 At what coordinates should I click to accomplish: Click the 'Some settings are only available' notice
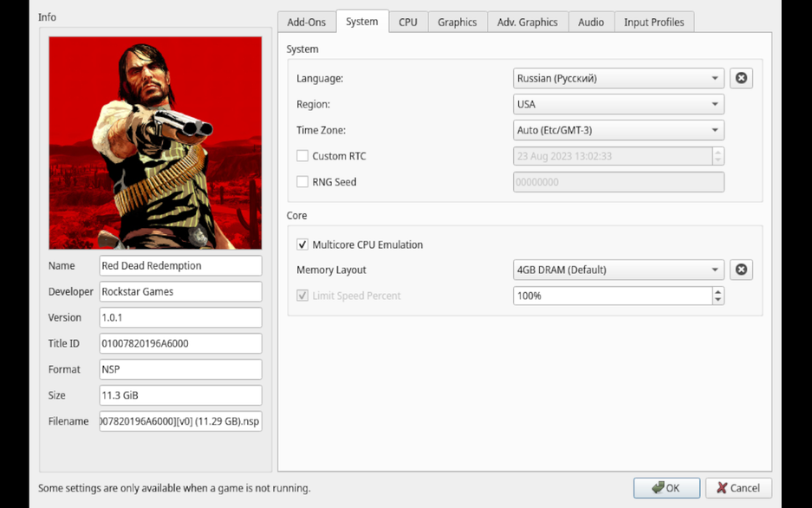coord(174,488)
